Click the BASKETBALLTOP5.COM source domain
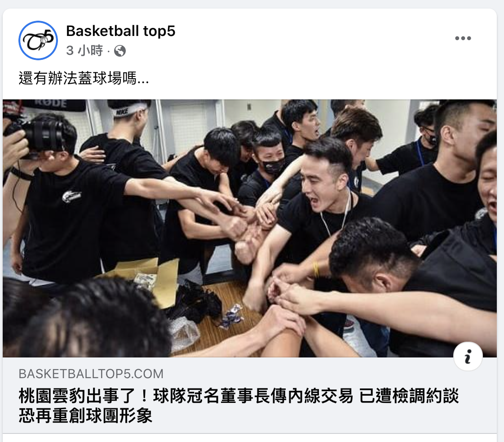The width and height of the screenshot is (504, 442). pyautogui.click(x=91, y=374)
